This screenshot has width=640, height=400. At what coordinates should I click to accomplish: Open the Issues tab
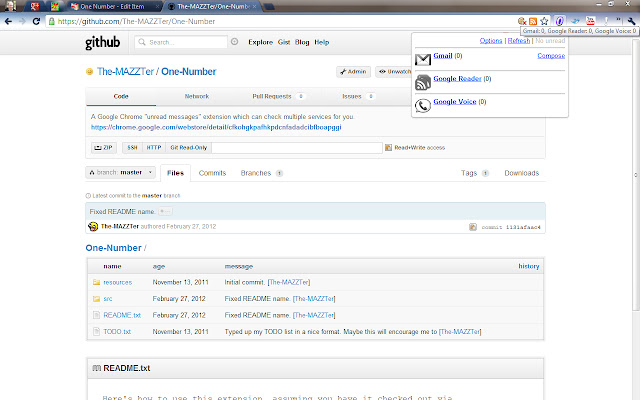point(358,96)
